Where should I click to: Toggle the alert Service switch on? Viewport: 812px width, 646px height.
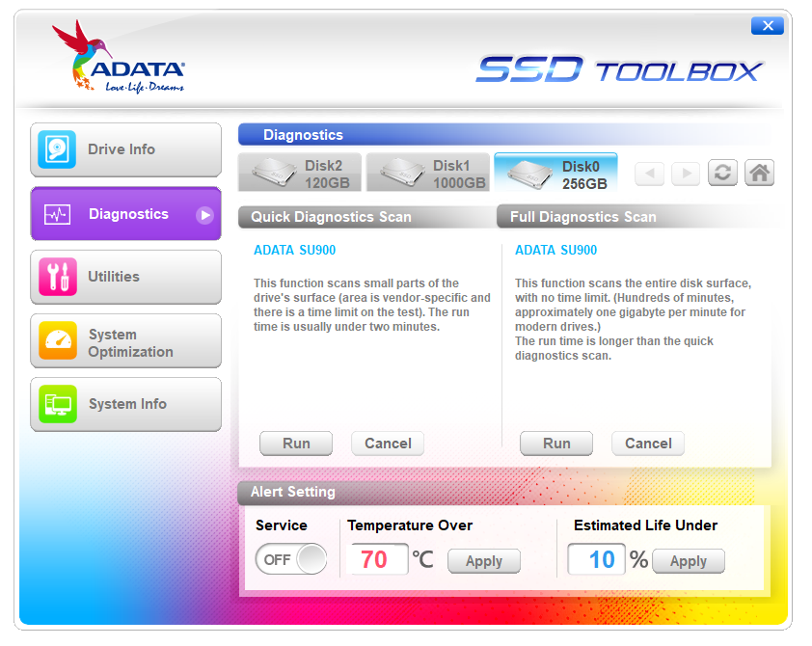pos(291,559)
